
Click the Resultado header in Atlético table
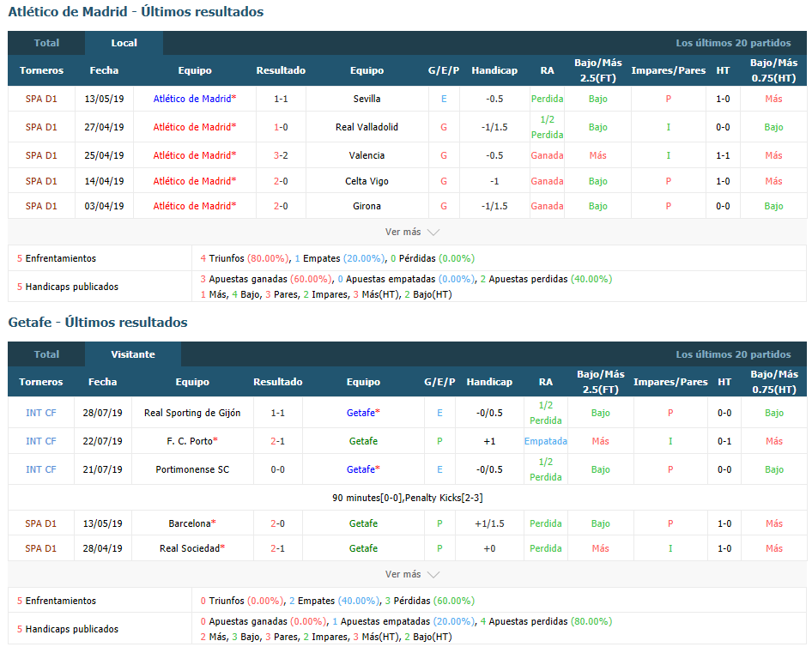pos(281,70)
